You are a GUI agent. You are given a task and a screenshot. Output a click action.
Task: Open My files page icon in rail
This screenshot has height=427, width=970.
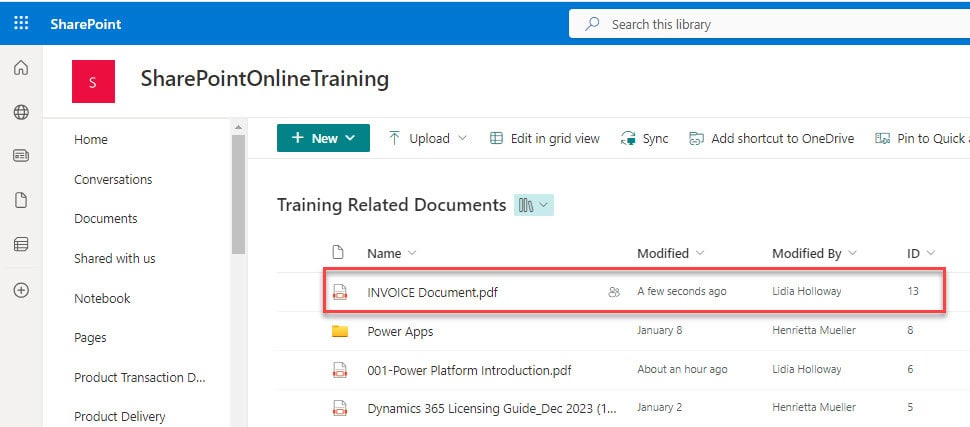[21, 200]
